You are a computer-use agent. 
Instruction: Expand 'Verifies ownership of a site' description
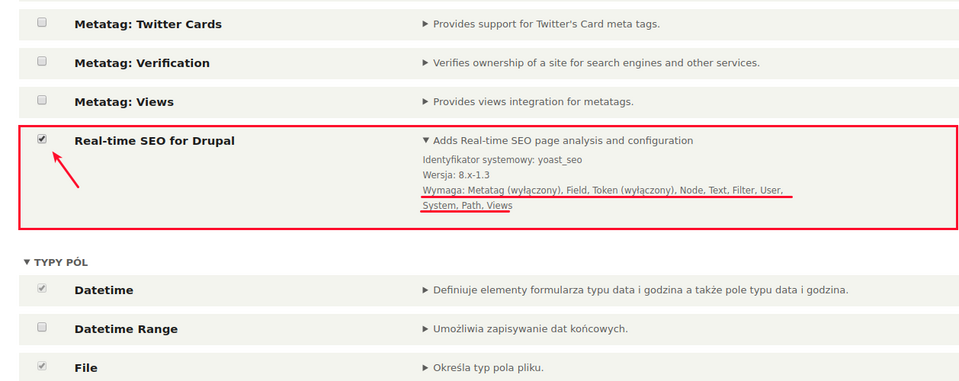pyautogui.click(x=591, y=63)
